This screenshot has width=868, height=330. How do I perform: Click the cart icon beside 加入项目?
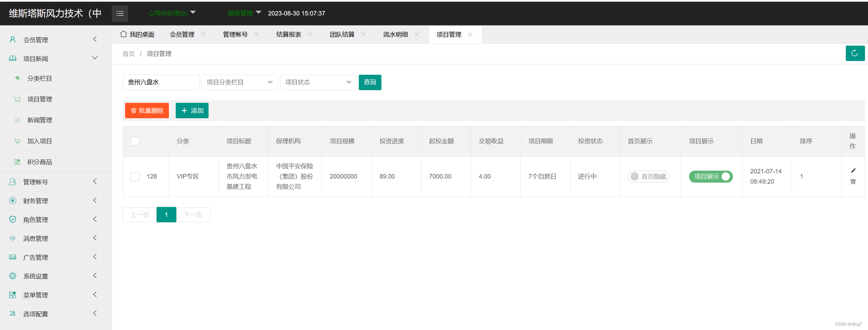pyautogui.click(x=17, y=141)
